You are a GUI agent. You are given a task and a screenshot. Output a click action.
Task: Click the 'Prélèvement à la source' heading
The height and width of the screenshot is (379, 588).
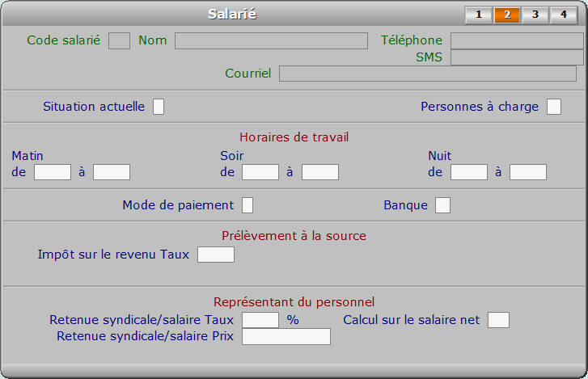[294, 236]
